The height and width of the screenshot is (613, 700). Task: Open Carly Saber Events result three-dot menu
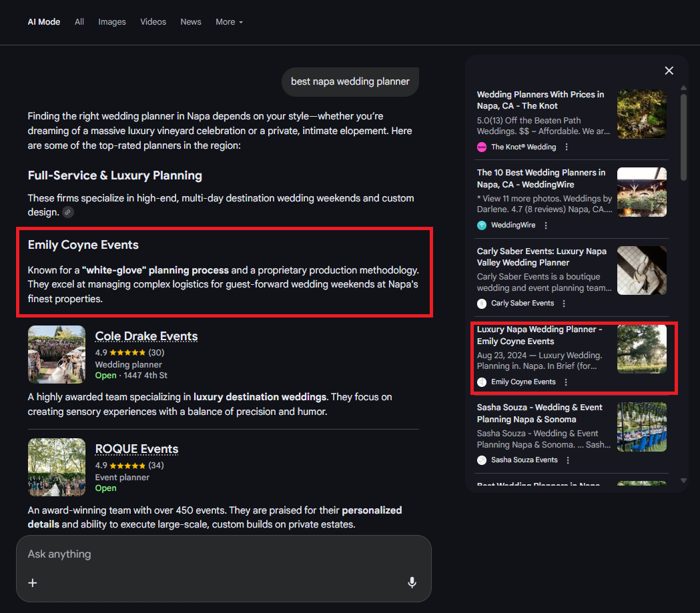pos(564,303)
